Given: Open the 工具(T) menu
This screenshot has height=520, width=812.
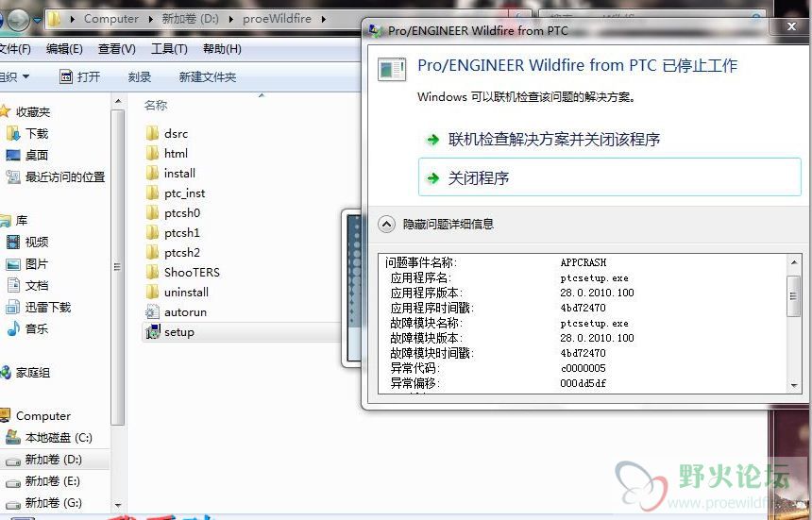Looking at the screenshot, I should coord(169,49).
